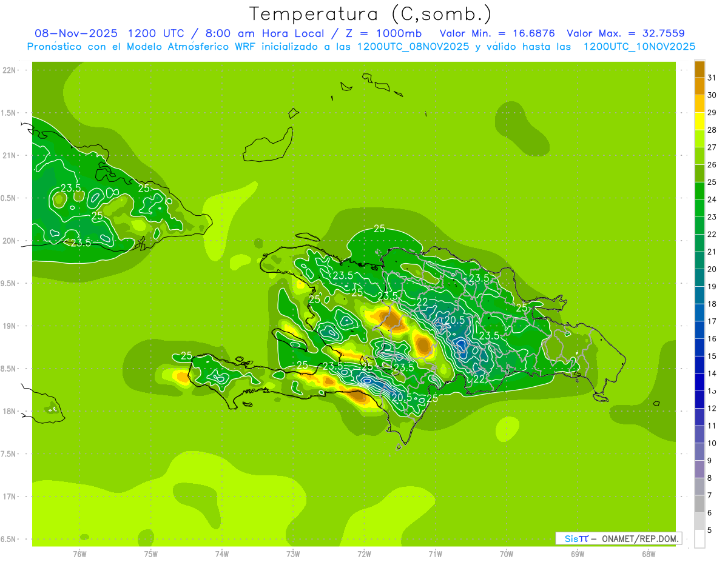This screenshot has height=562, width=728.
Task: Click the colorbar label "20"
Action: coord(712,269)
